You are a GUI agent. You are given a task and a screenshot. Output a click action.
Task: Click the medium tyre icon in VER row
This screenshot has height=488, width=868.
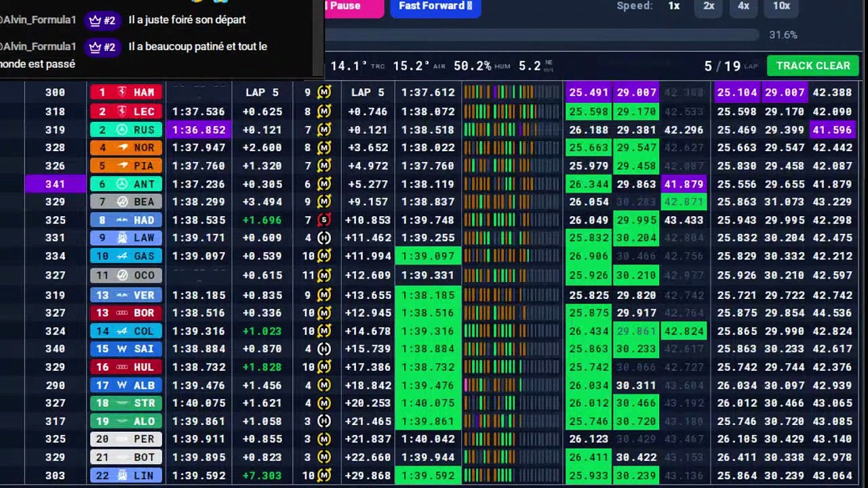point(324,295)
